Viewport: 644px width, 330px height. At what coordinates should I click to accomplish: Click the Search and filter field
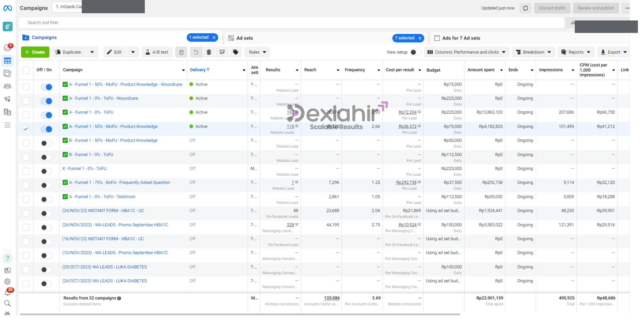click(x=283, y=23)
